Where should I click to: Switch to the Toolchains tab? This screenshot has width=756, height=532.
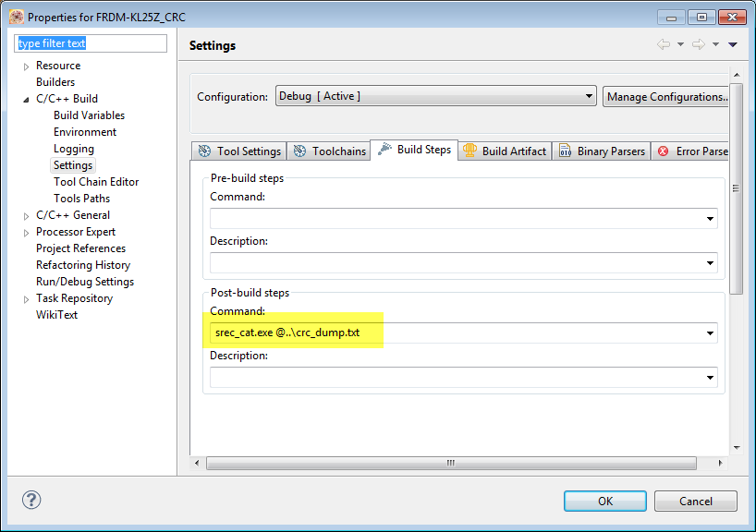pos(329,151)
